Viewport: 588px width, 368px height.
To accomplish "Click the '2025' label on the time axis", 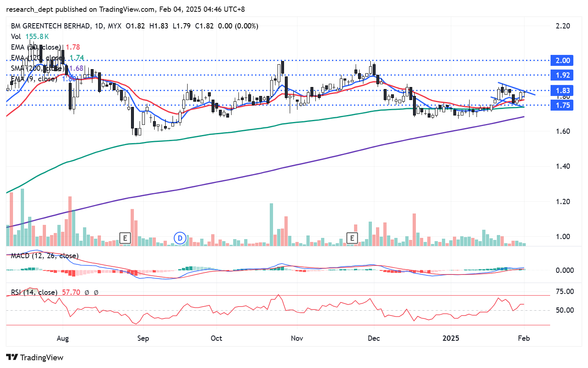I will [x=451, y=338].
